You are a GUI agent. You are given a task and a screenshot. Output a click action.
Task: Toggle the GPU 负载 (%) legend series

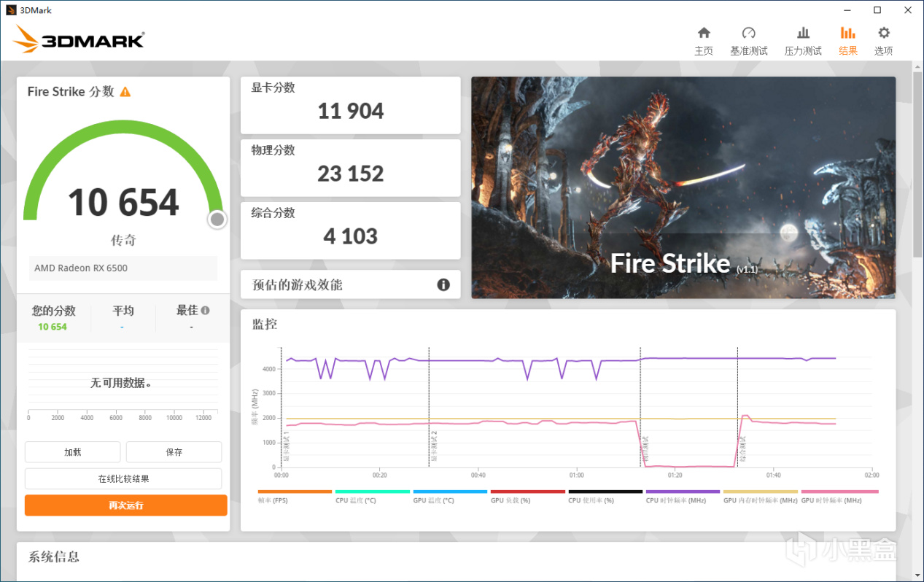[528, 497]
